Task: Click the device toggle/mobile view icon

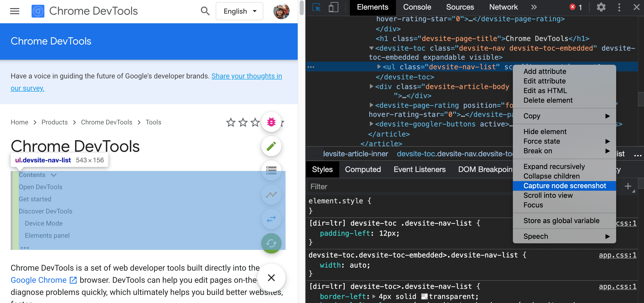Action: click(x=333, y=7)
